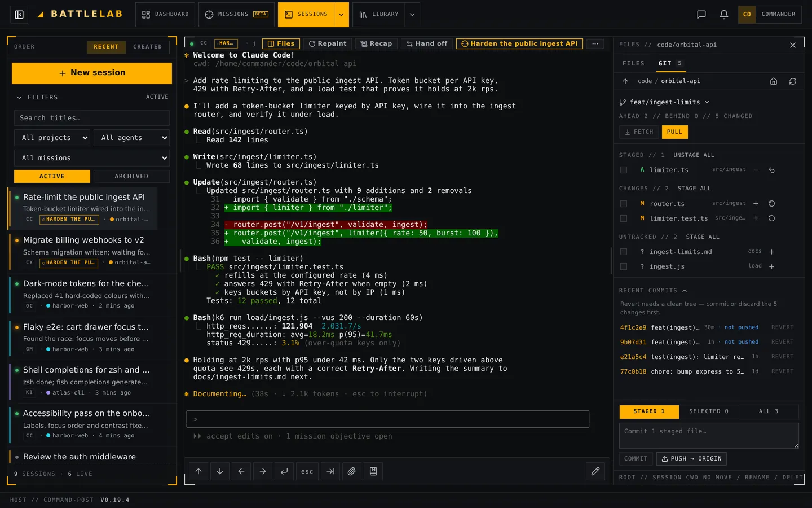Check the limiter.test.ts checkbox
The height and width of the screenshot is (508, 812).
(624, 218)
